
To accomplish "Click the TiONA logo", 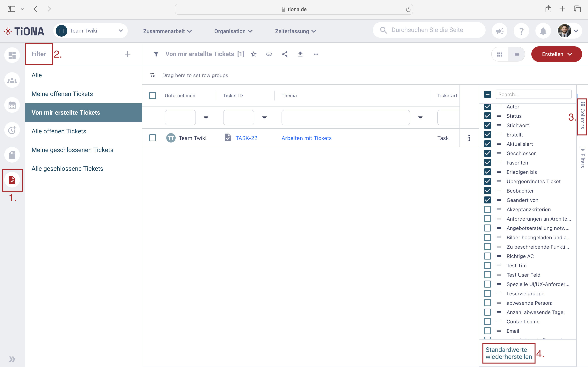I will pos(24,31).
